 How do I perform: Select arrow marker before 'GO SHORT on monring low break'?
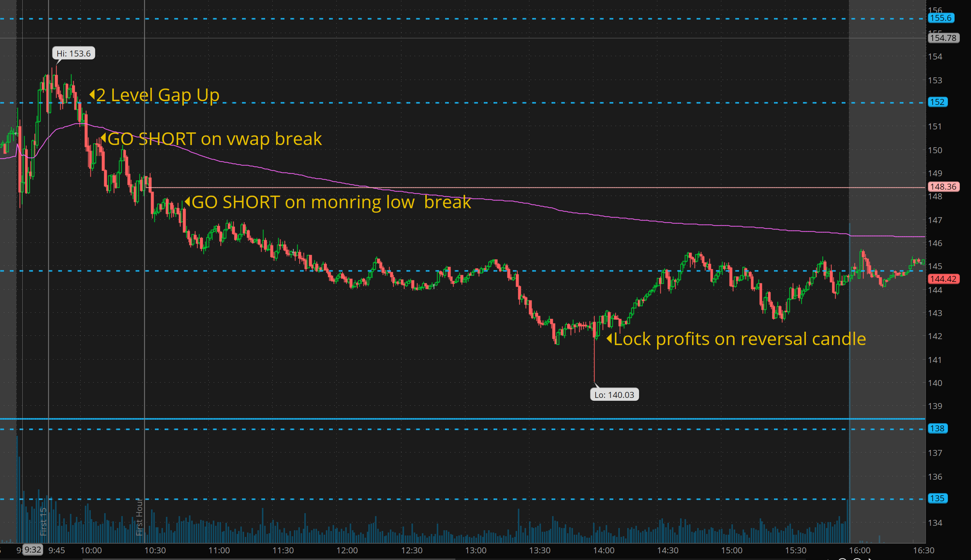coord(188,202)
